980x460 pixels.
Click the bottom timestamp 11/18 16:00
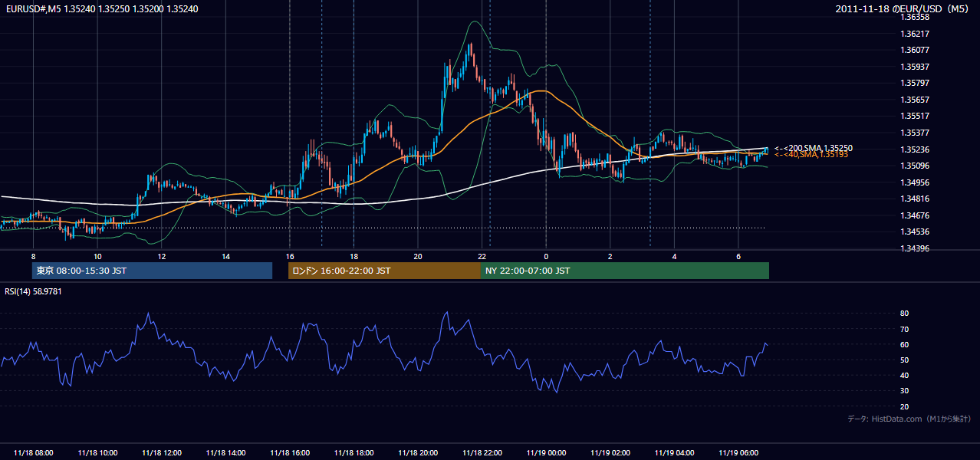(290, 453)
